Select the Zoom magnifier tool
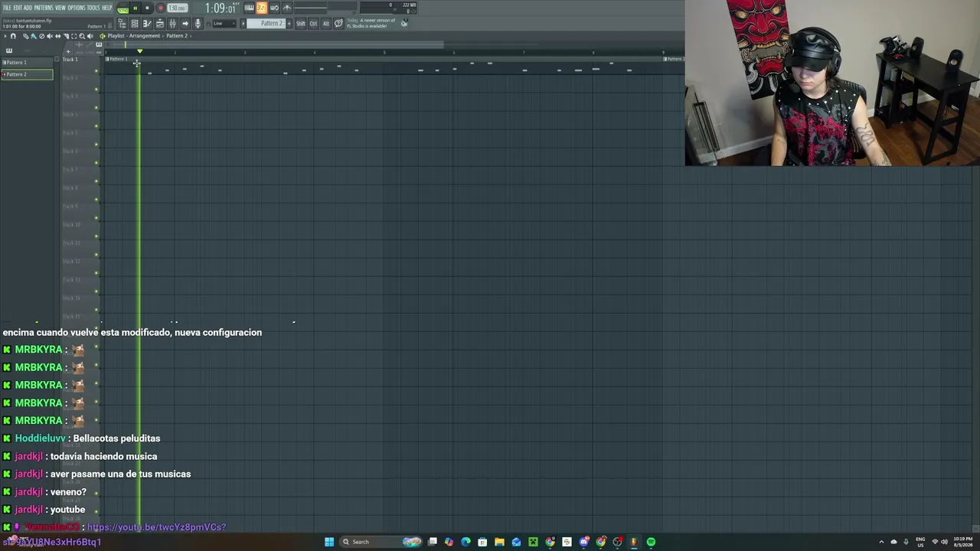The width and height of the screenshot is (980, 551). tap(82, 36)
